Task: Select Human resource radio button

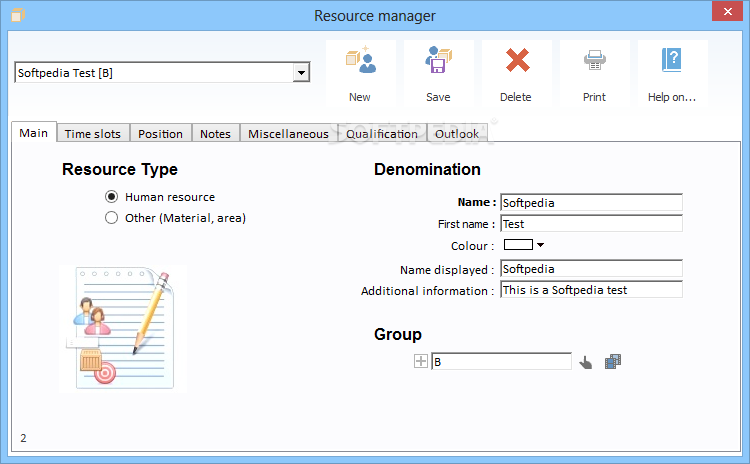Action: coord(111,197)
